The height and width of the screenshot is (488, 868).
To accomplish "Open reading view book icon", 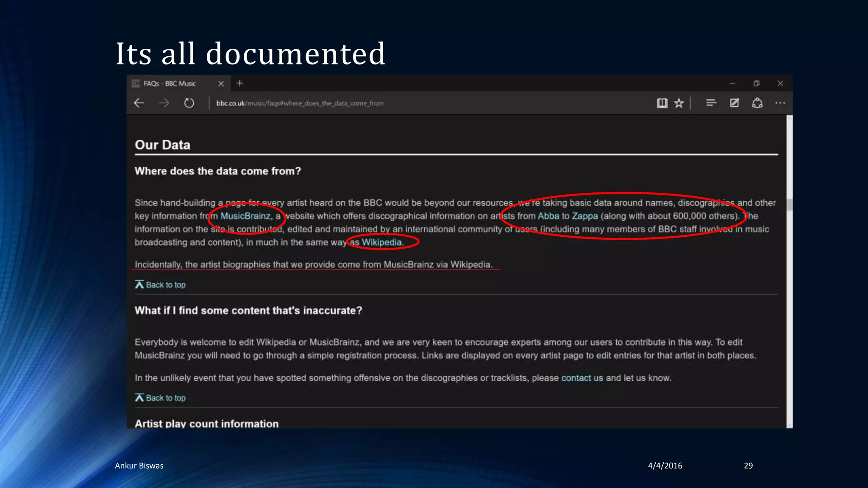I will click(662, 103).
